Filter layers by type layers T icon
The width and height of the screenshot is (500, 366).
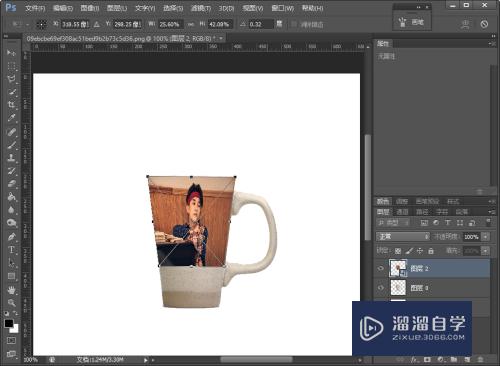pyautogui.click(x=448, y=222)
